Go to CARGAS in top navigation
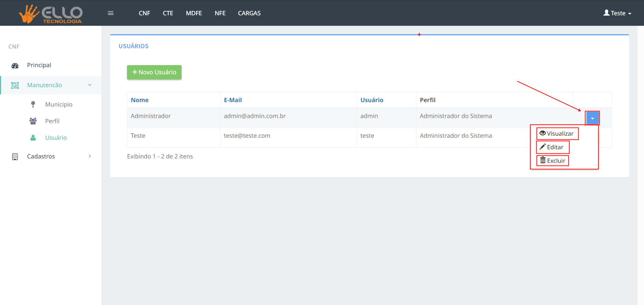This screenshot has width=644, height=305. [249, 13]
